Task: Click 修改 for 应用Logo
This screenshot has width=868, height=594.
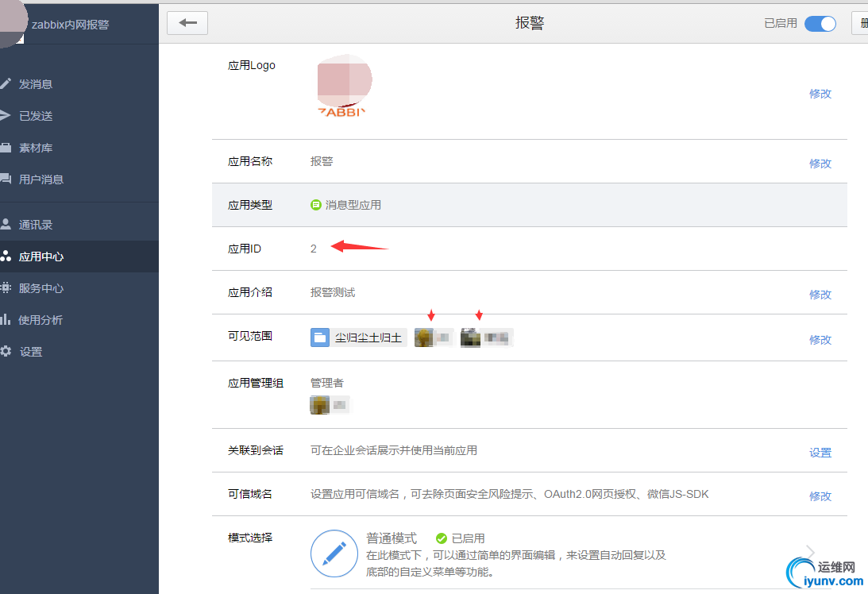Action: click(820, 94)
